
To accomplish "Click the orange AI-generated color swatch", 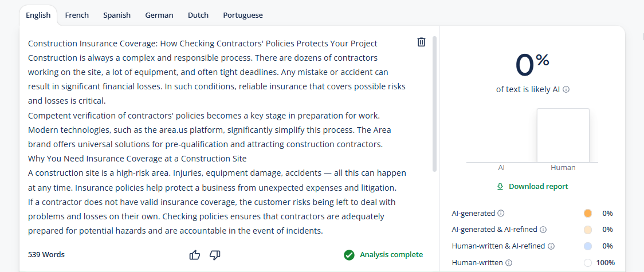I will coord(588,214).
